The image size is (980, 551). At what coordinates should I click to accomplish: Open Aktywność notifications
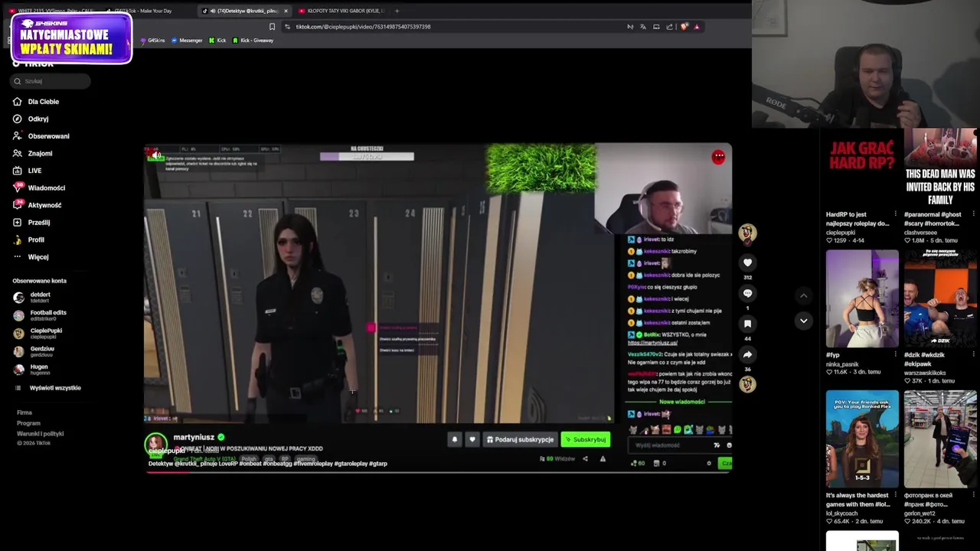click(x=37, y=205)
